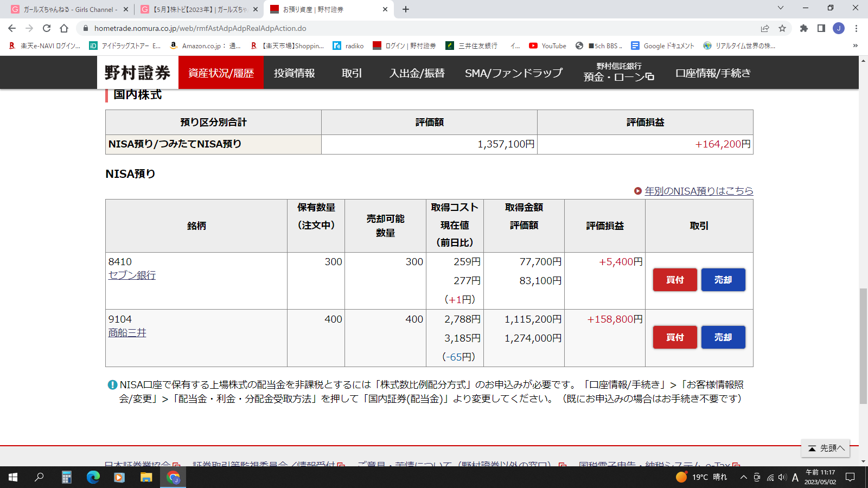Click the +164,200円 評価損益 total
Image resolution: width=868 pixels, height=488 pixels.
coord(723,144)
